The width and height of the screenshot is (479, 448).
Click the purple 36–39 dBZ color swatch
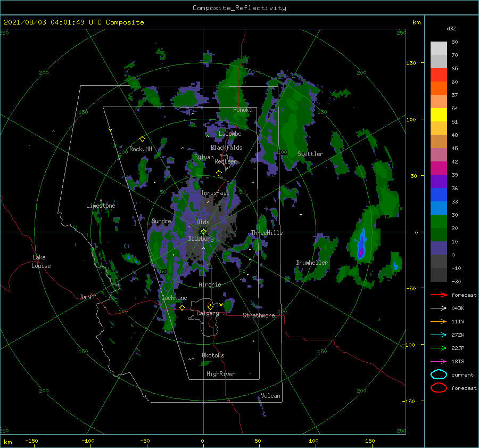(x=439, y=182)
